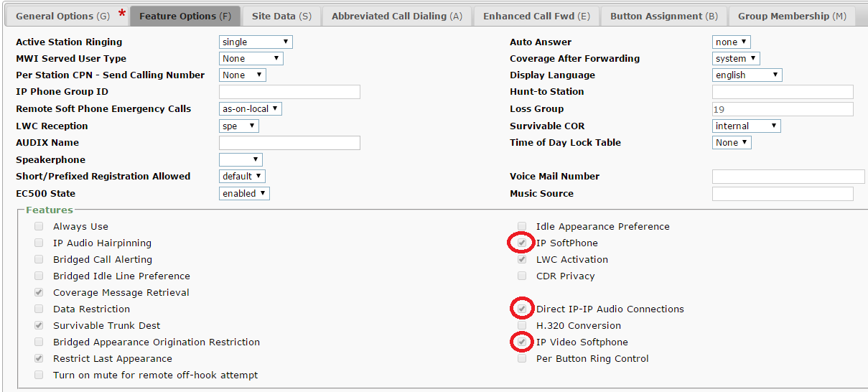Image resolution: width=868 pixels, height=392 pixels.
Task: Toggle mute for remote off-hook attempt checkbox
Action: (39, 375)
